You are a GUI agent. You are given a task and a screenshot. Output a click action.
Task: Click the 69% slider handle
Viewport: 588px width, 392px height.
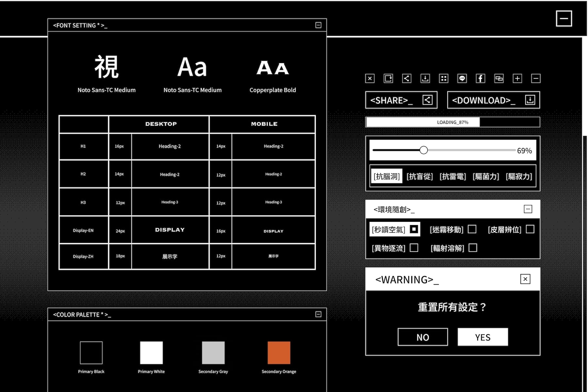coord(424,150)
